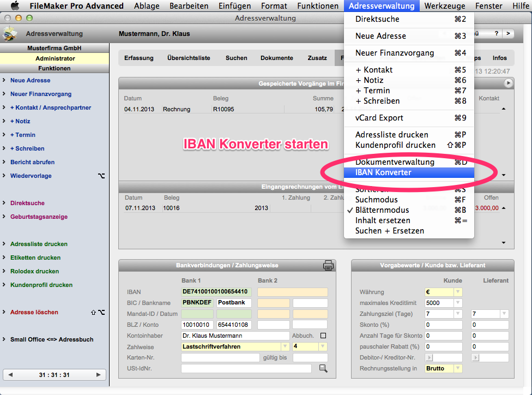Click the magnifier icon next to USt-IdNr.
This screenshot has width=532, height=395.
point(323,369)
